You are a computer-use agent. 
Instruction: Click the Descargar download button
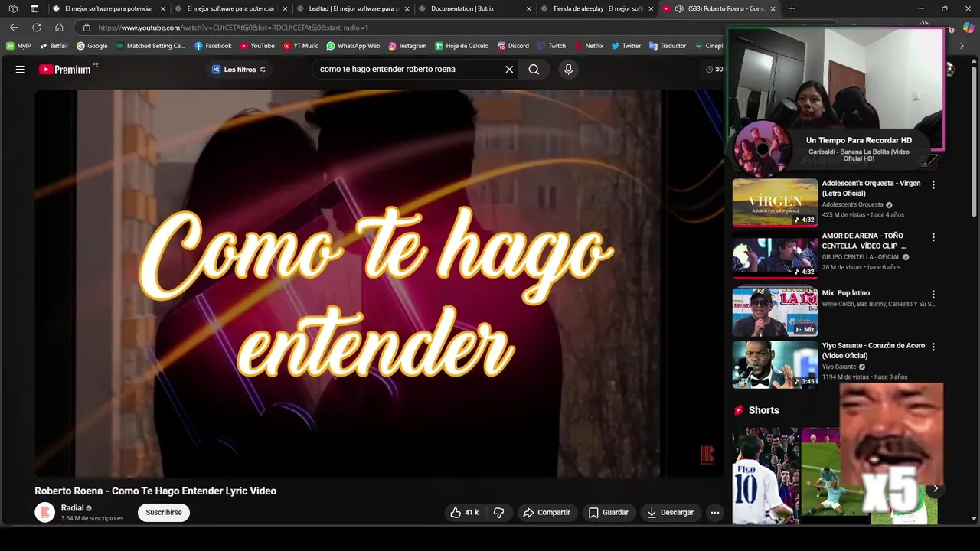670,513
